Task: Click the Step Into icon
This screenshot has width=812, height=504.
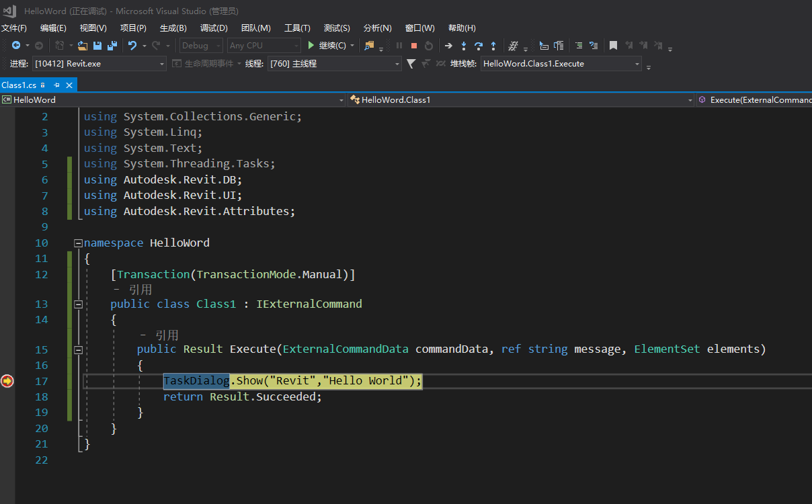Action: 464,46
